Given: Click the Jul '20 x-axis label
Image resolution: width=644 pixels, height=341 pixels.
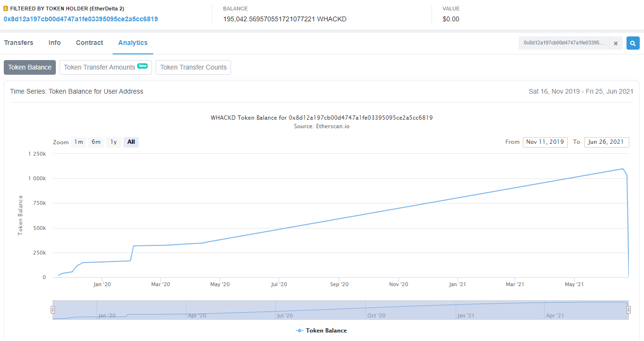Looking at the screenshot, I should [279, 284].
